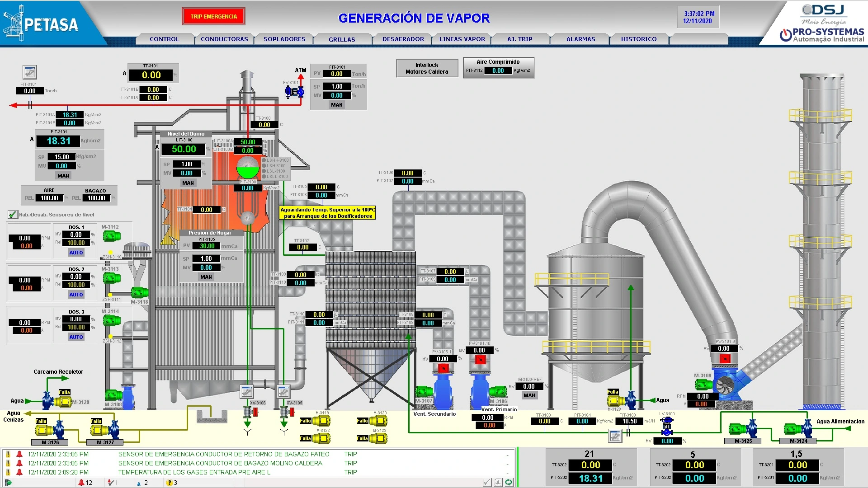Screen dimensions: 868x488
Task: Click the M-3106 primary fan motor
Action: (498, 391)
